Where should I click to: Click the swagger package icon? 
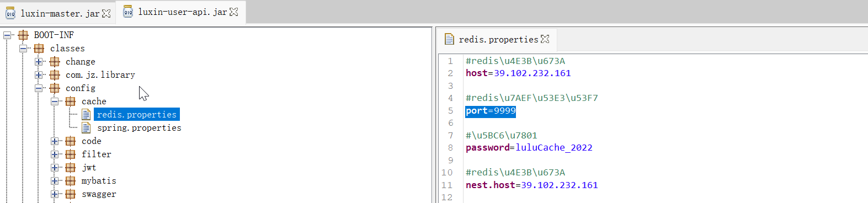[71, 194]
